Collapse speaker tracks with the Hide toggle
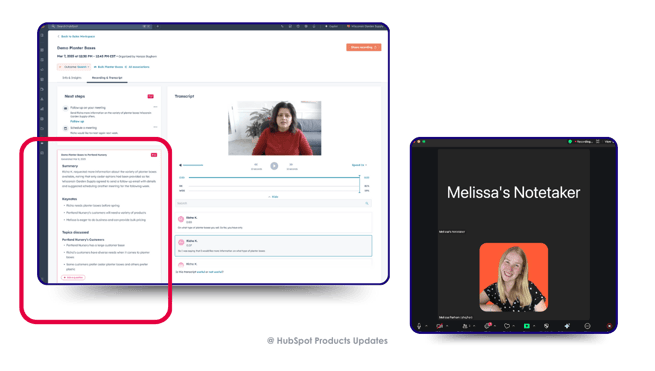The image size is (655, 371). [273, 196]
